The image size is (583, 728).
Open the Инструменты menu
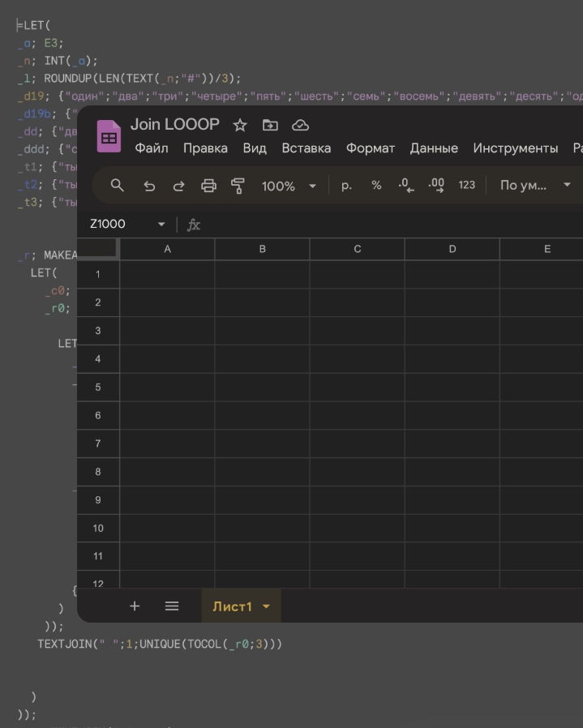point(515,148)
